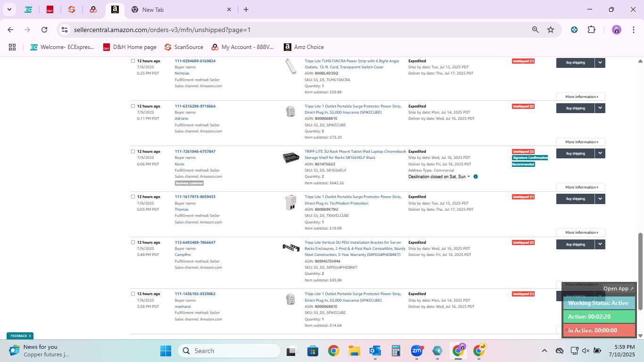This screenshot has width=644, height=362.
Task: View site information icon in address bar
Action: (x=65, y=30)
